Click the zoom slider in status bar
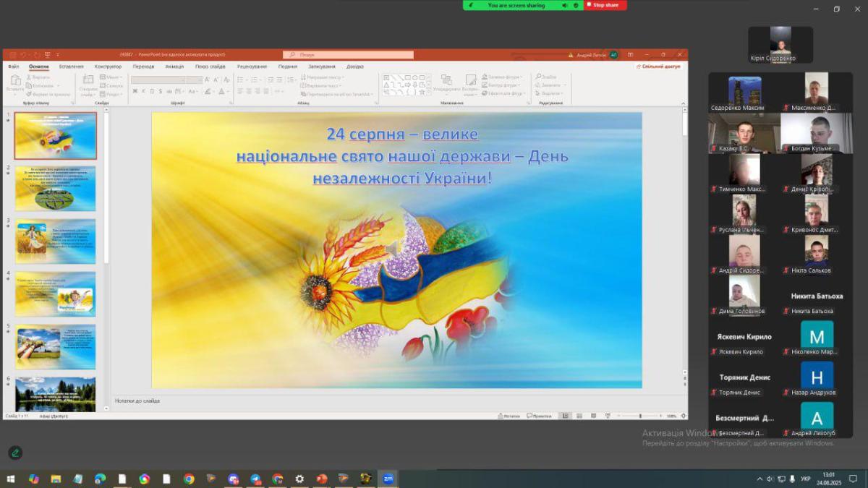 (x=640, y=416)
